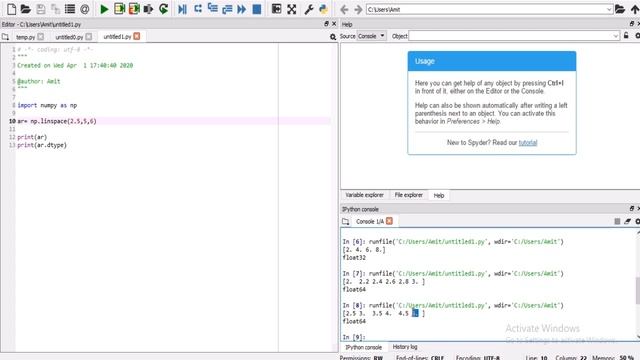The height and width of the screenshot is (360, 640).
Task: Run current cell icon
Action: click(x=119, y=9)
